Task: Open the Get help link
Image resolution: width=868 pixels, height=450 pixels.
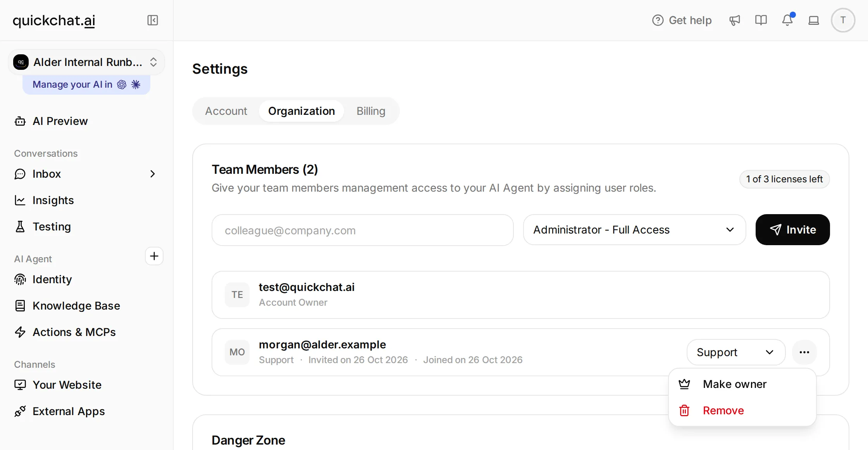Action: point(682,20)
